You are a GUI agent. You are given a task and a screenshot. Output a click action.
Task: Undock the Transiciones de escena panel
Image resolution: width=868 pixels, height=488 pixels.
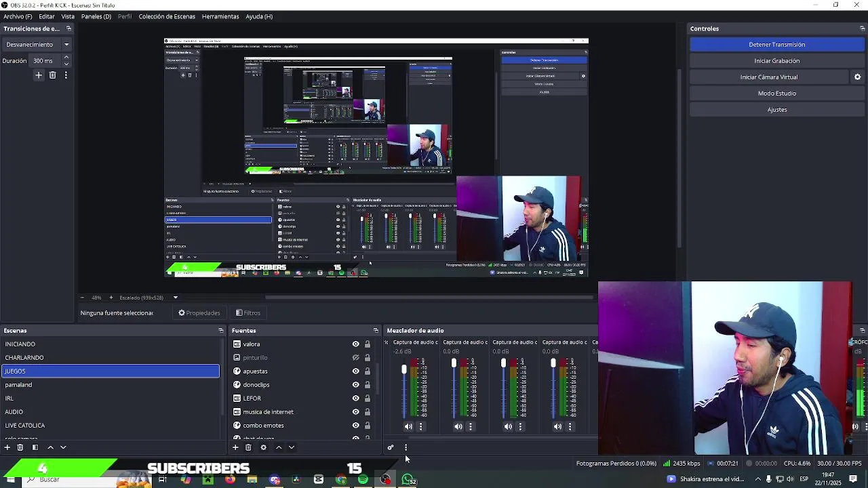(68, 28)
